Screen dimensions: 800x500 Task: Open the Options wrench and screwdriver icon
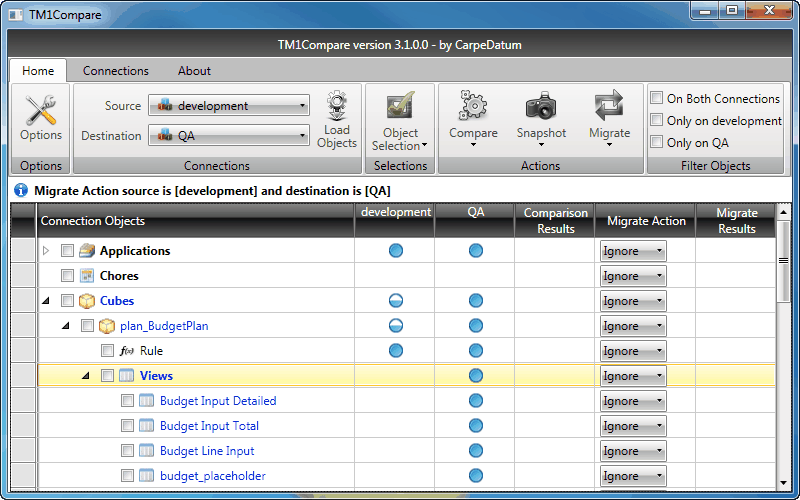tap(41, 109)
